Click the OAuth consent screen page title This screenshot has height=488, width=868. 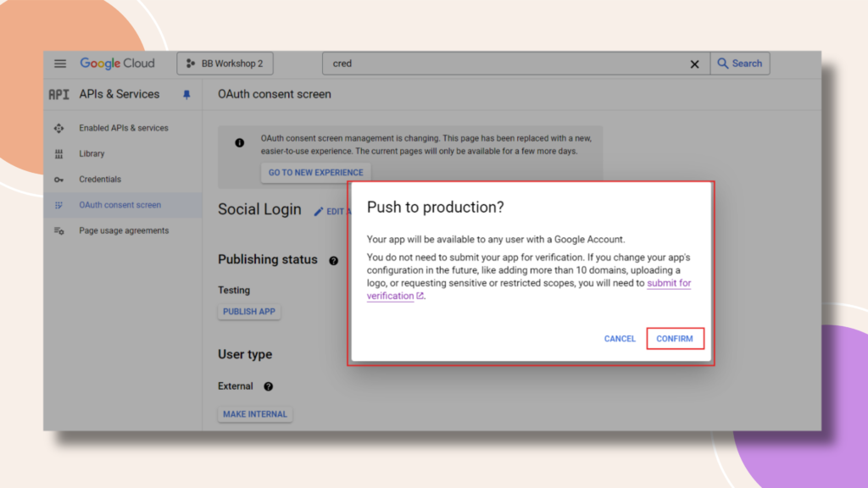tap(275, 94)
